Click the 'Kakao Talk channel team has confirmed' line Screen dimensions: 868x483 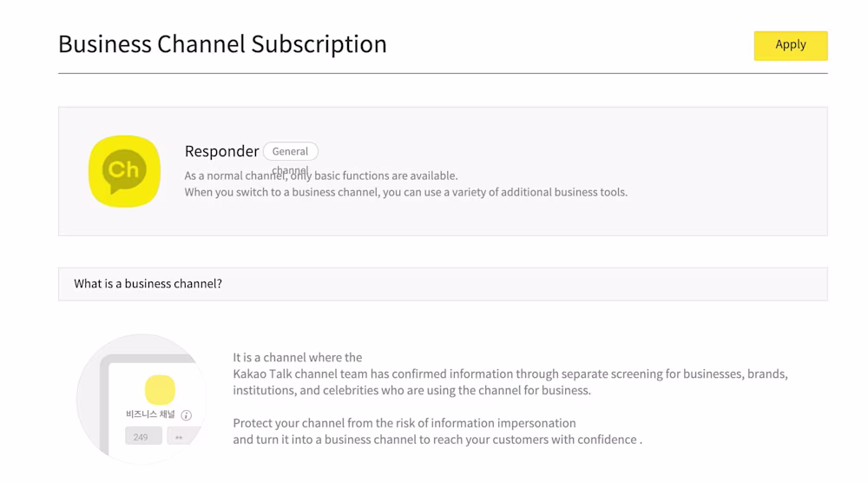(x=510, y=374)
